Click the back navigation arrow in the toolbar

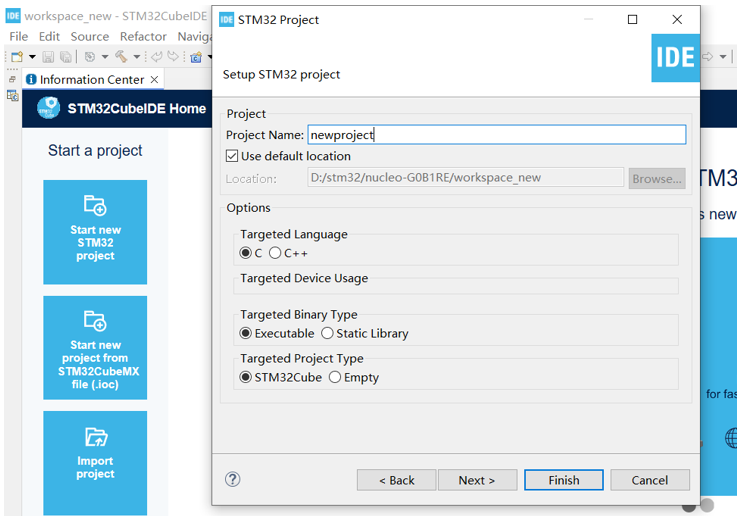click(x=157, y=57)
